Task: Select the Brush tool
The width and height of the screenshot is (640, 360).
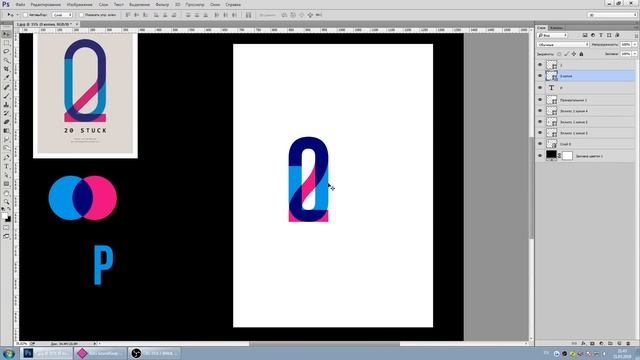Action: (6, 96)
